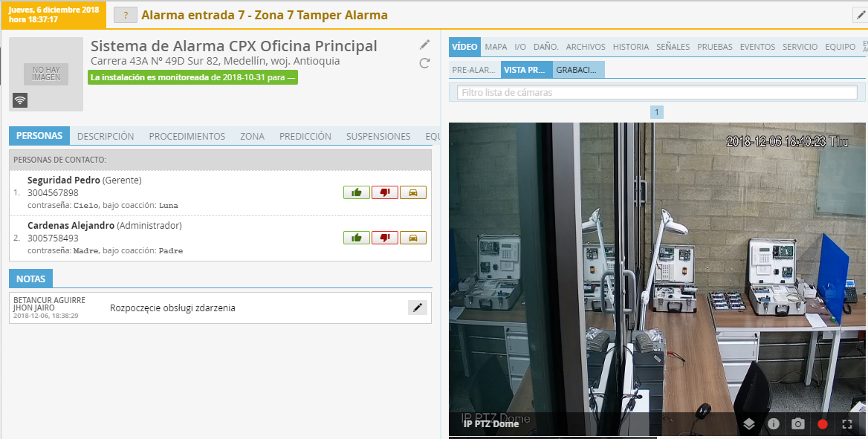Open the PERSONAS tab
The height and width of the screenshot is (439, 868).
click(39, 136)
